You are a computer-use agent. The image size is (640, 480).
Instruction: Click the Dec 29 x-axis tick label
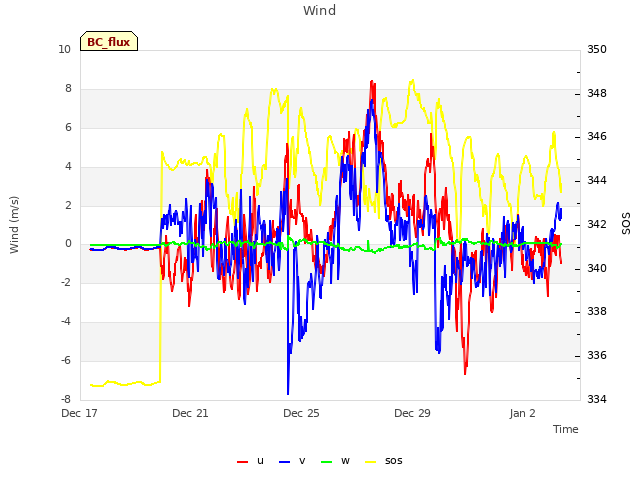[412, 413]
